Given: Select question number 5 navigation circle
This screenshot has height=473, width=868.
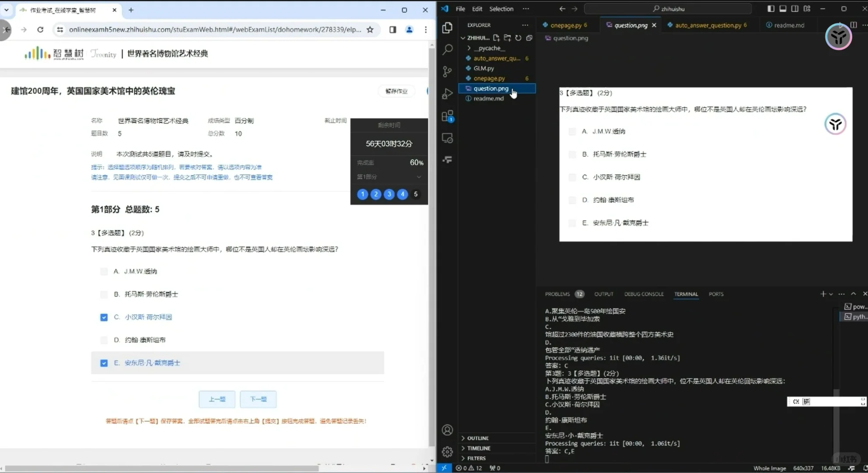Looking at the screenshot, I should (415, 194).
